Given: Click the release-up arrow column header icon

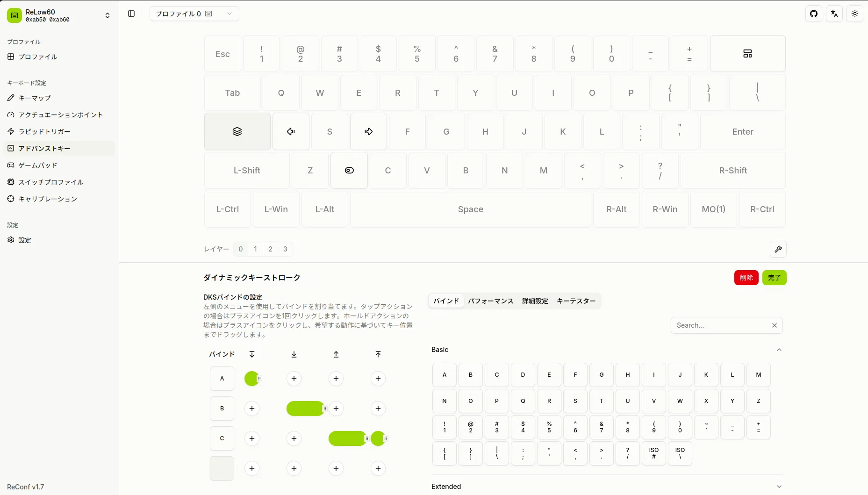Looking at the screenshot, I should coord(336,354).
